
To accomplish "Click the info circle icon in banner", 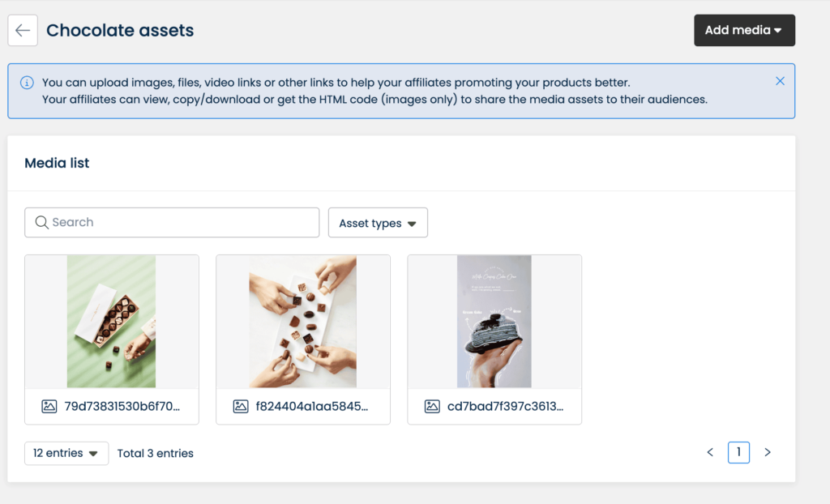I will [27, 83].
